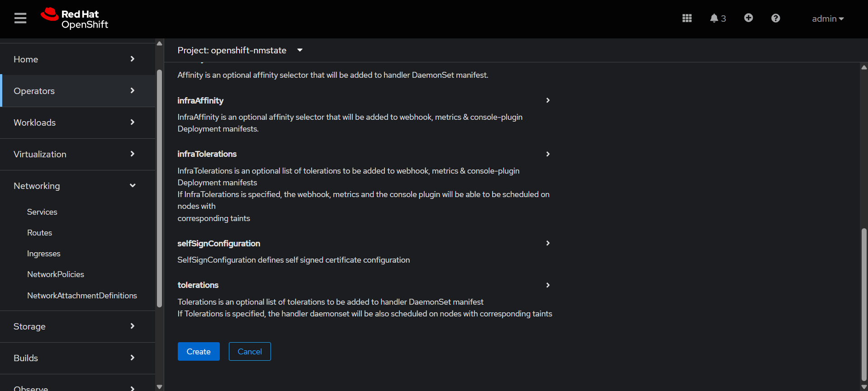Expand the Operators nav section
Image resolution: width=868 pixels, height=391 pixels.
(75, 91)
